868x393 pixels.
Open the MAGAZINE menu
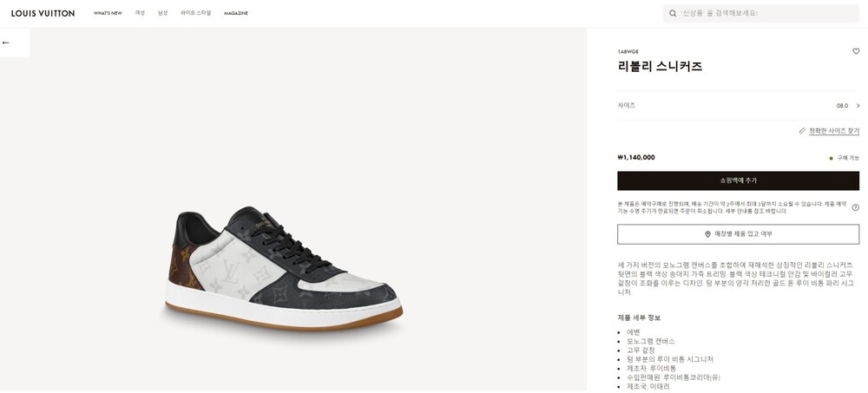pyautogui.click(x=236, y=14)
